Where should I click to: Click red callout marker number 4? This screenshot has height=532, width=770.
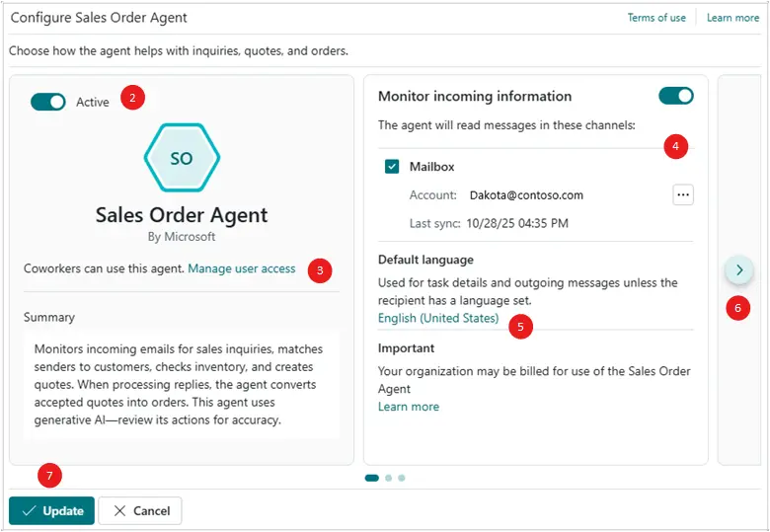[x=675, y=147]
